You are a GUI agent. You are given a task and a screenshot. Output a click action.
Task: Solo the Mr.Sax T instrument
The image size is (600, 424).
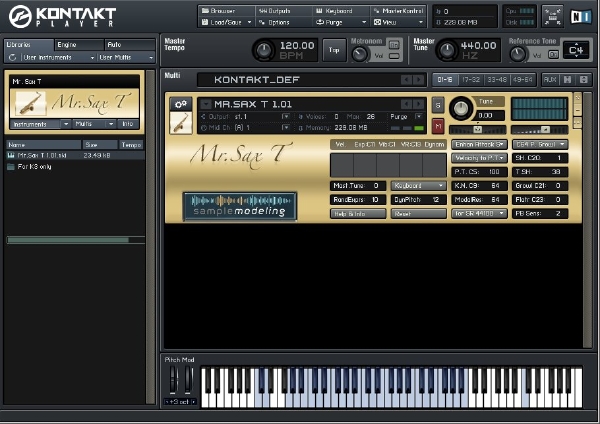tap(437, 105)
